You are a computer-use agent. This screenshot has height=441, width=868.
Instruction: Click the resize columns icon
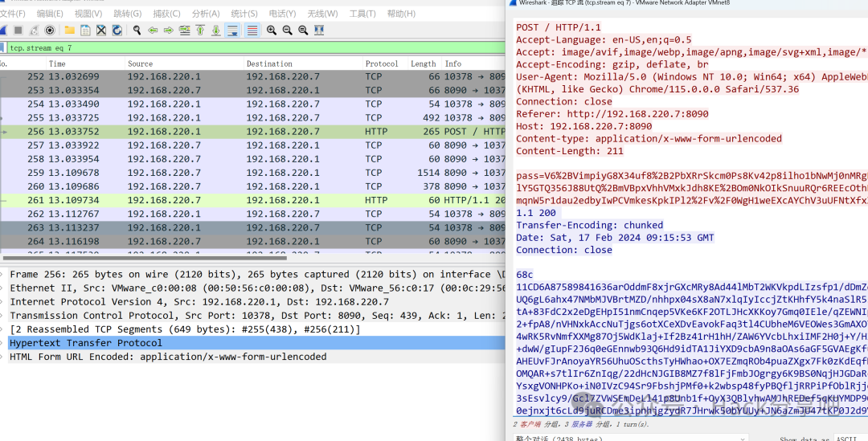(x=319, y=31)
